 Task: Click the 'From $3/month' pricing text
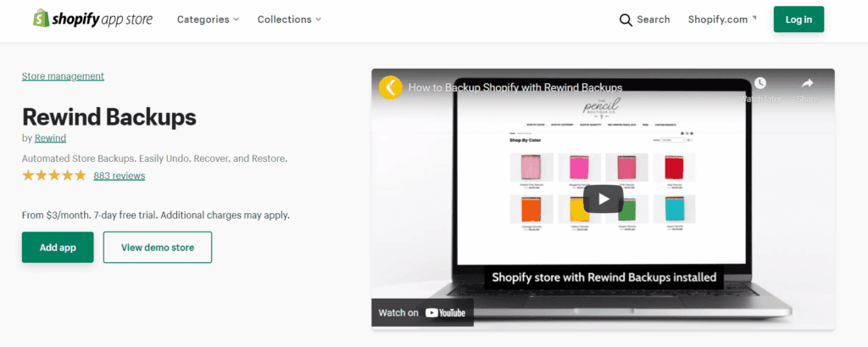tap(156, 215)
